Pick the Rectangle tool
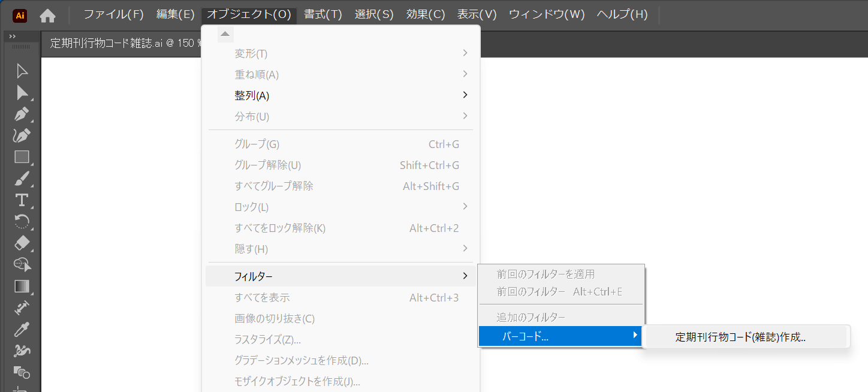 (x=22, y=157)
